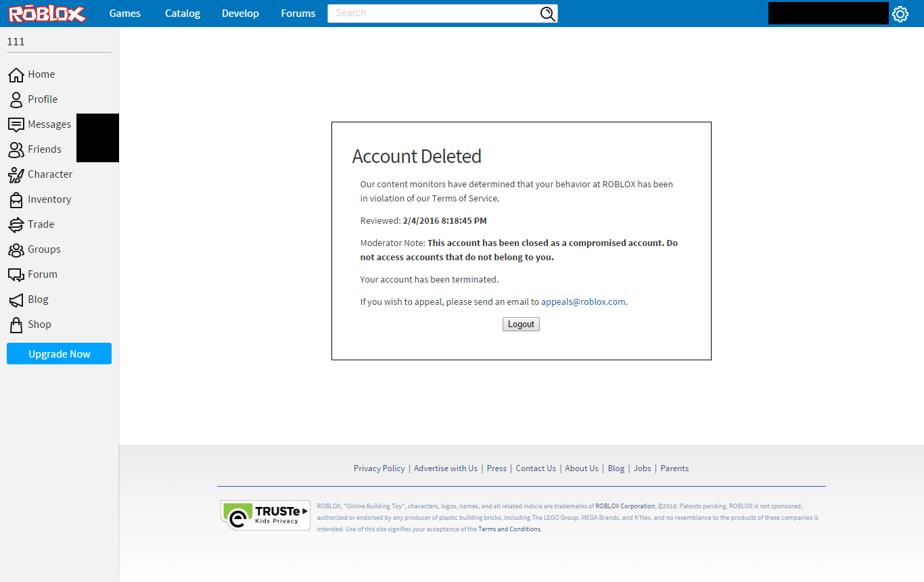924x582 pixels.
Task: Click the Blog megaphone icon
Action: click(16, 299)
